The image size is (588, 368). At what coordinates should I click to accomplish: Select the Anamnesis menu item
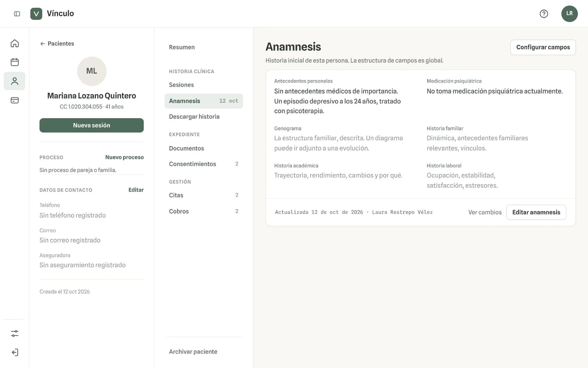204,101
